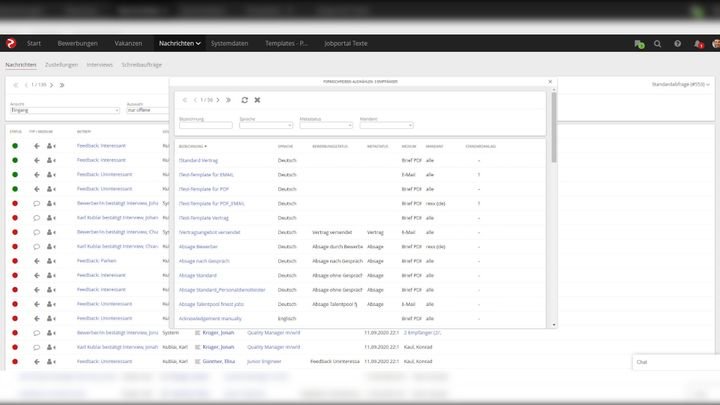This screenshot has width=720, height=405.
Task: Open the Sprache filter dropdown
Action: 266,125
